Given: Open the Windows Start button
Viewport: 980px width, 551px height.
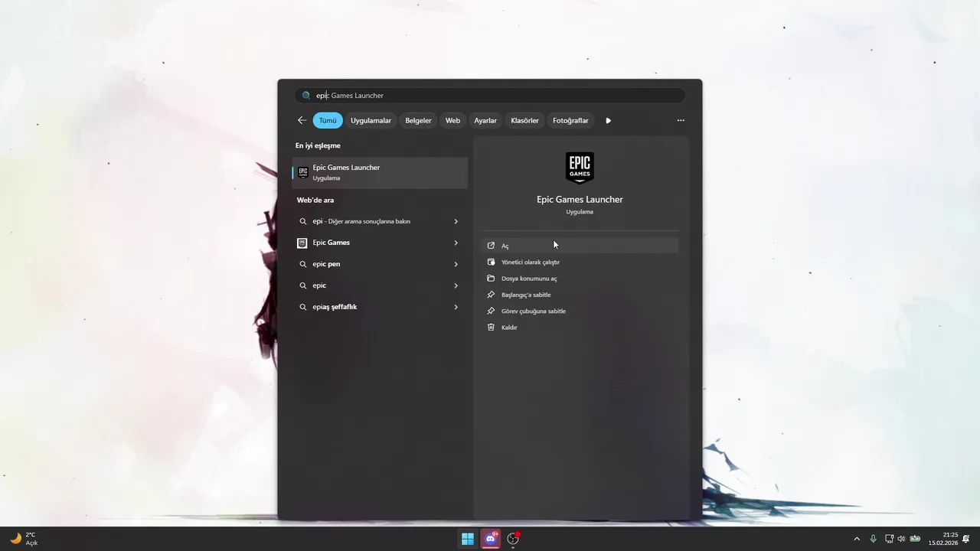Looking at the screenshot, I should (467, 539).
